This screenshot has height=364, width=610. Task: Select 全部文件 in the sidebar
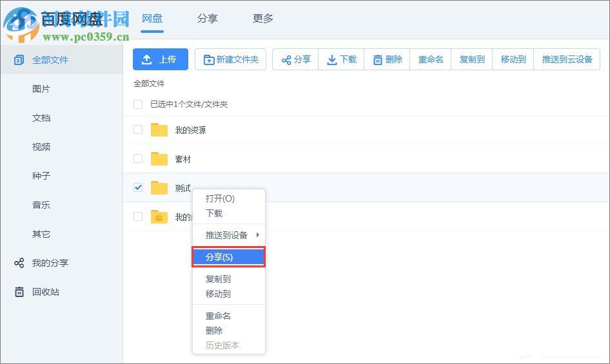pyautogui.click(x=61, y=60)
